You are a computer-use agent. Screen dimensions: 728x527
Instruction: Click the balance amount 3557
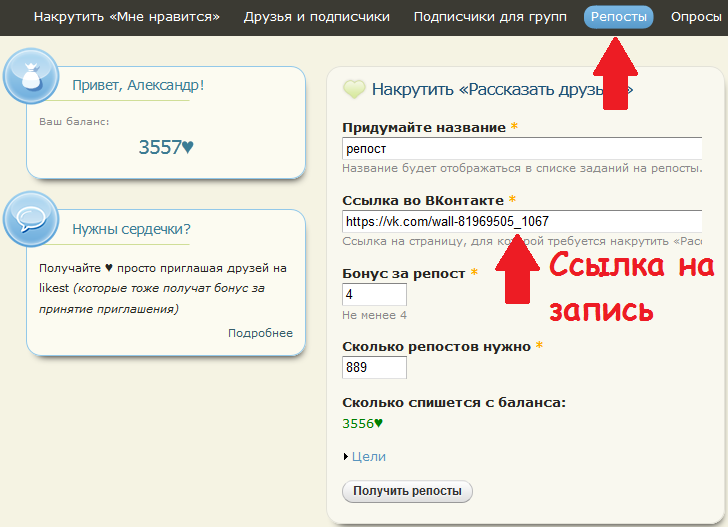[159, 147]
